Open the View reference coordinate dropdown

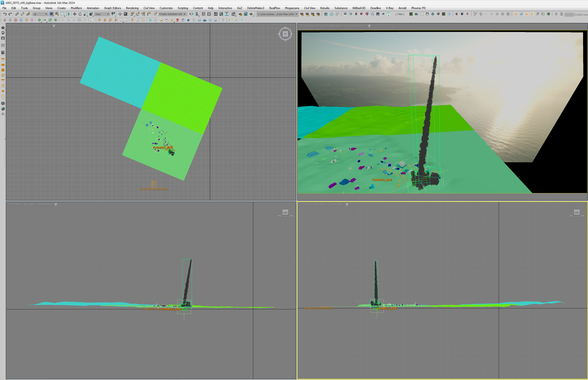pyautogui.click(x=102, y=14)
